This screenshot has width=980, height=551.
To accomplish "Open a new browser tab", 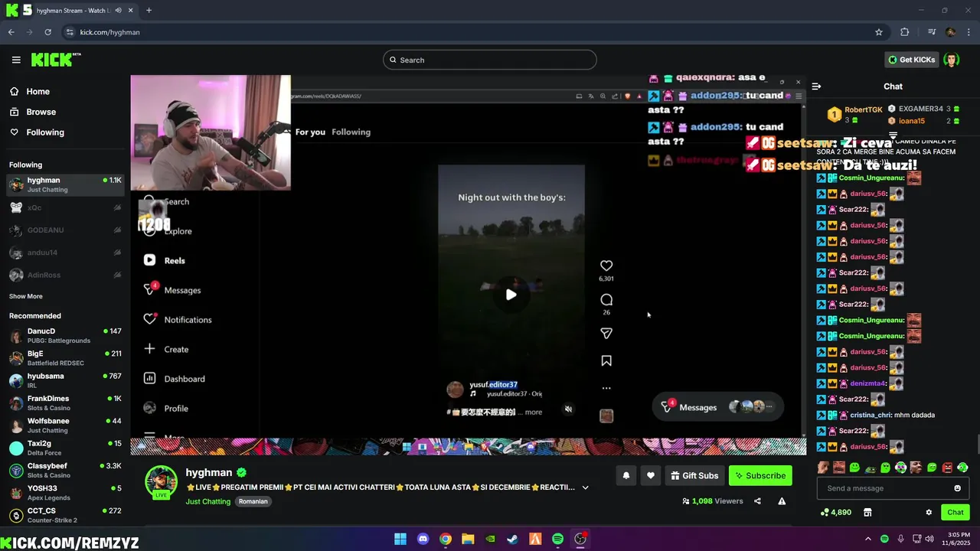I will pos(149,11).
